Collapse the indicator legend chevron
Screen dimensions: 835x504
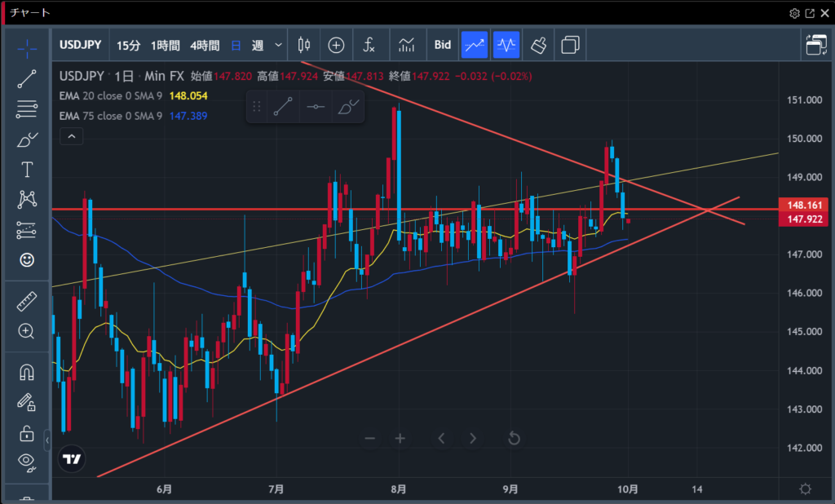[x=72, y=136]
